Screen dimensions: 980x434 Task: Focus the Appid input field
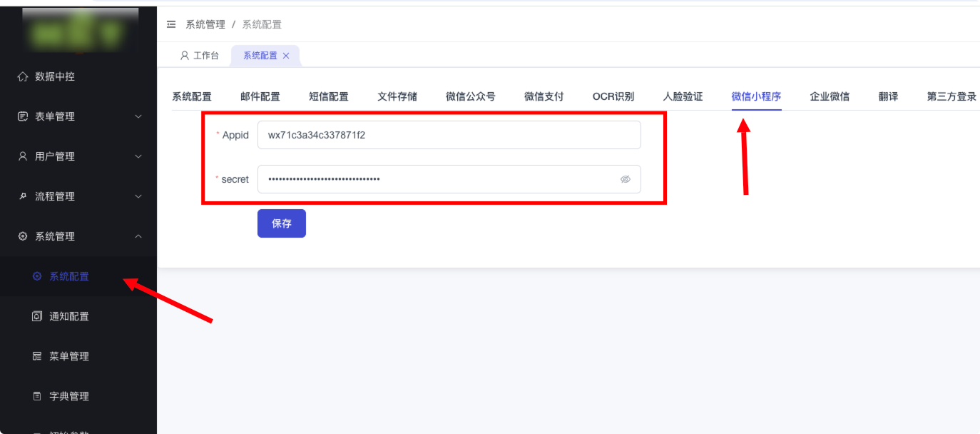(449, 135)
